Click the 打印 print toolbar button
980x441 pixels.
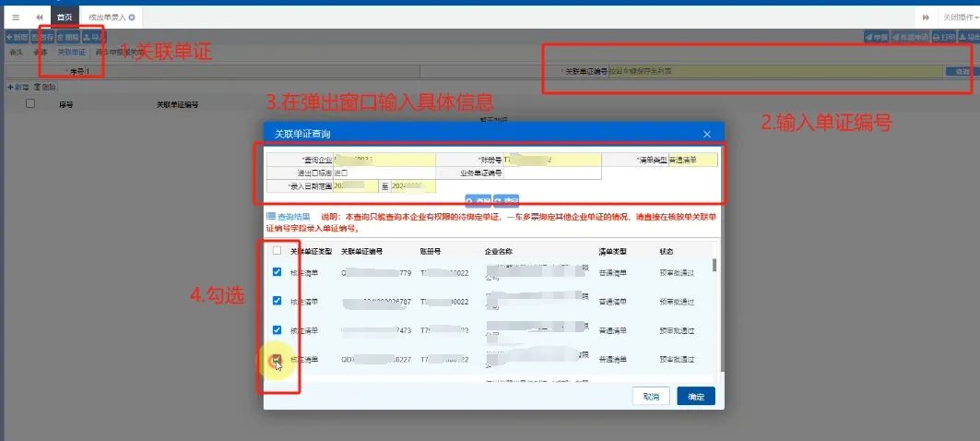942,38
